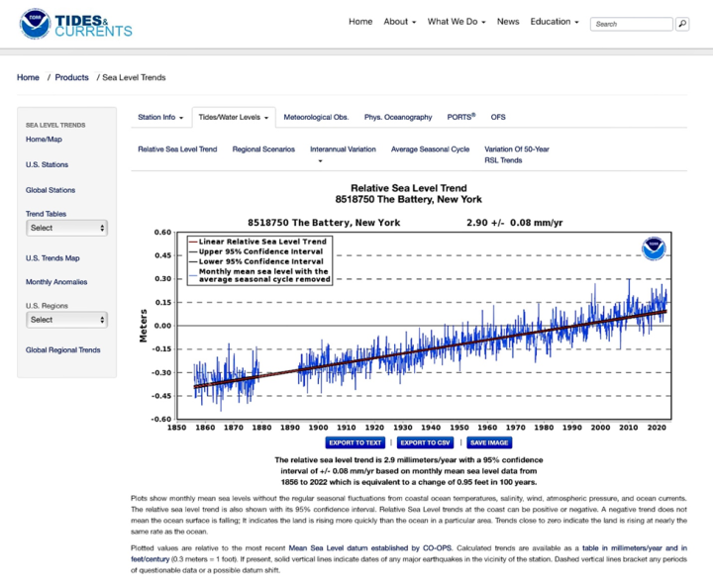Go to Global Regional Trends link
The height and width of the screenshot is (588, 713).
pyautogui.click(x=62, y=350)
